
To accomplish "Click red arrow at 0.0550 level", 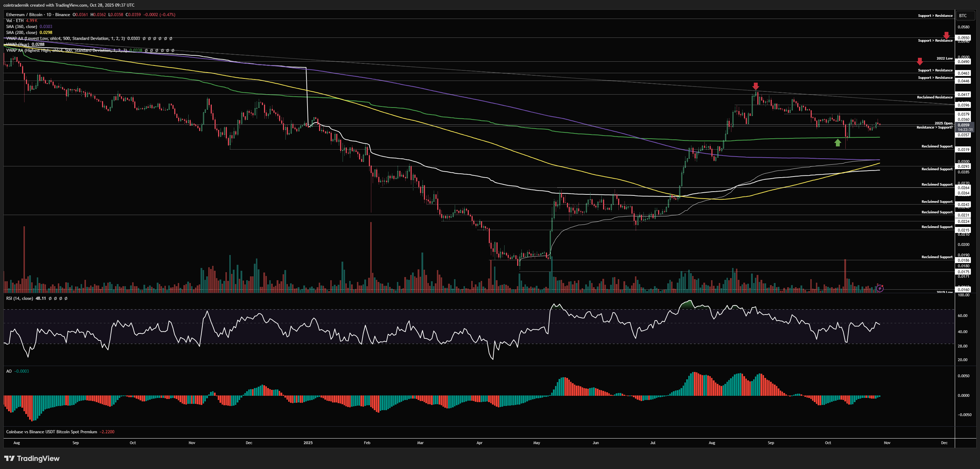I will coord(946,35).
